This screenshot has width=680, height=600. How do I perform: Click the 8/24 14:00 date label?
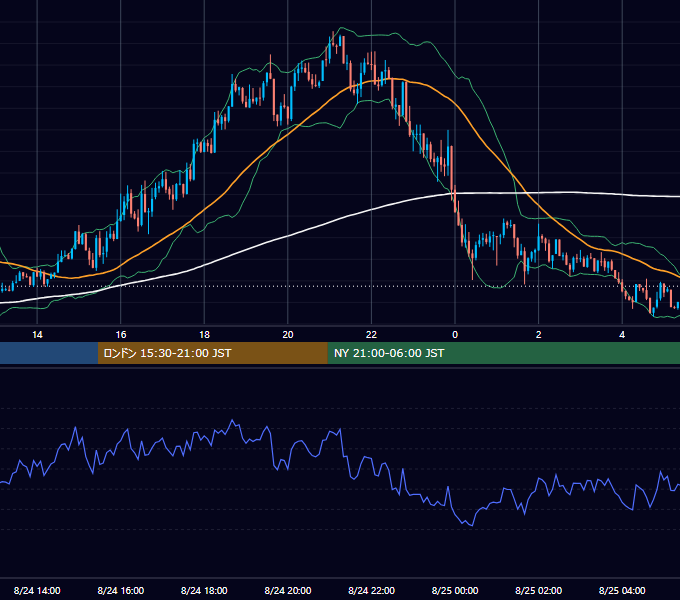point(37,590)
